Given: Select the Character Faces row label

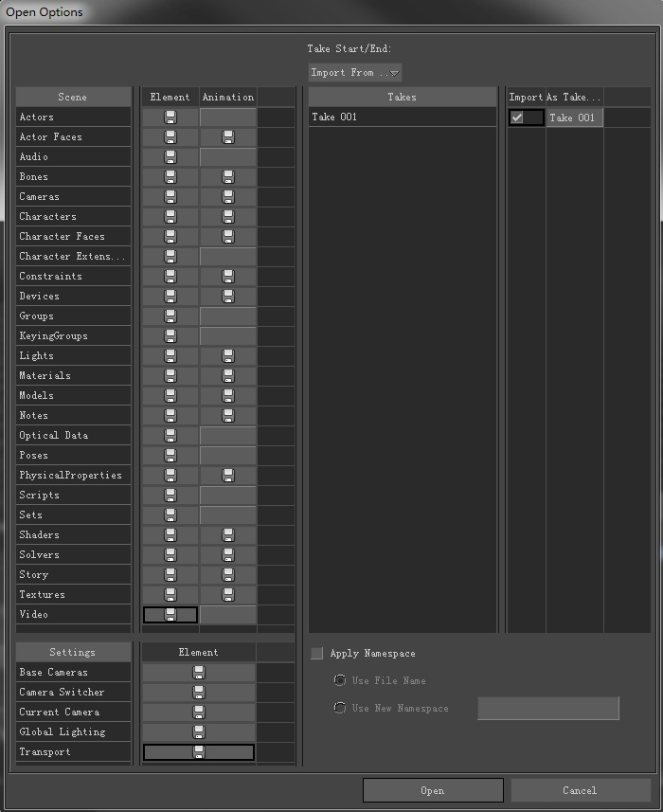Looking at the screenshot, I should point(73,237).
